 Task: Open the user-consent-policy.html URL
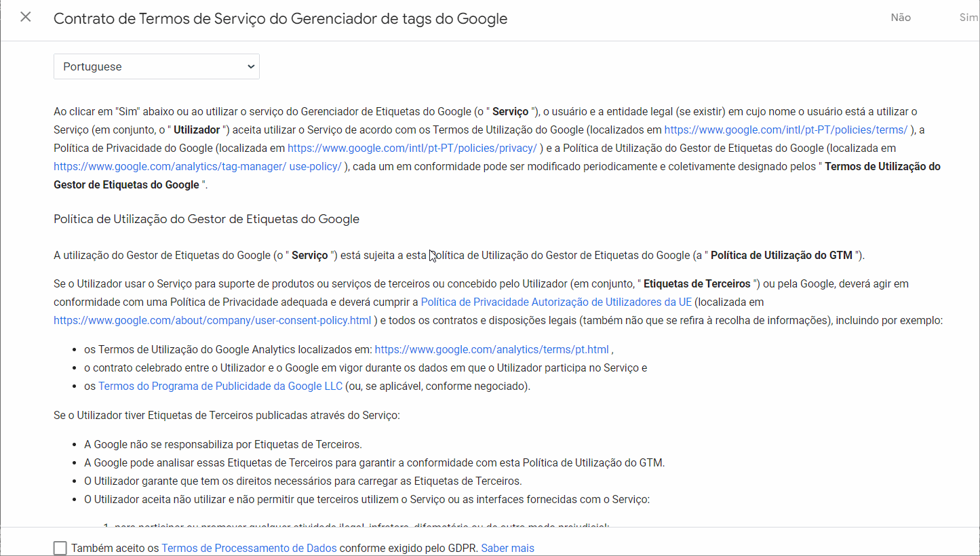(212, 320)
